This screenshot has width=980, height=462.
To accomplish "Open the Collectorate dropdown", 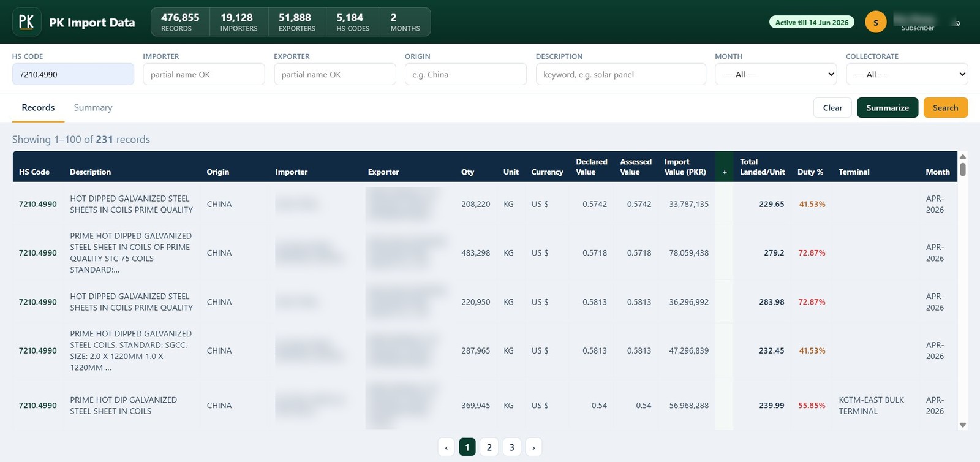I will pos(907,74).
